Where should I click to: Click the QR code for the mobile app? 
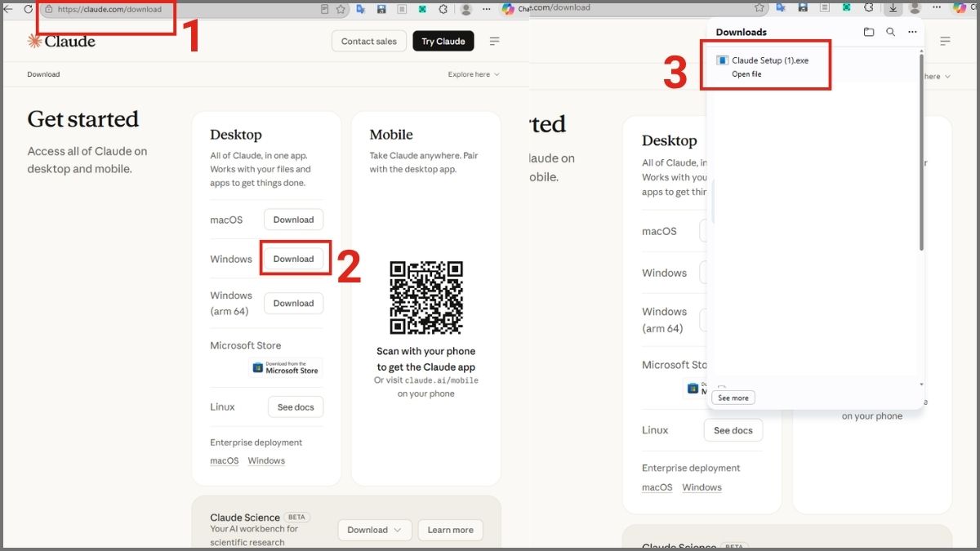point(426,298)
